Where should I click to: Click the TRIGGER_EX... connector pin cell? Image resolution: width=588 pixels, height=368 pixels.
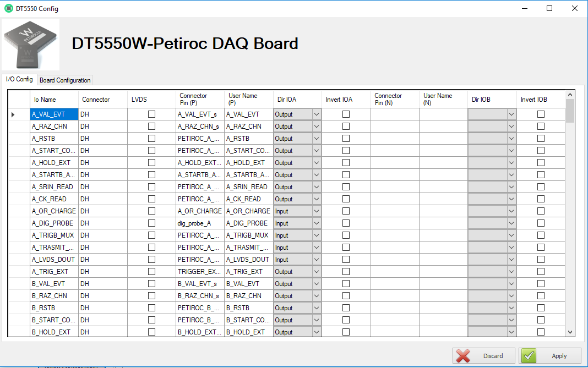[200, 272]
